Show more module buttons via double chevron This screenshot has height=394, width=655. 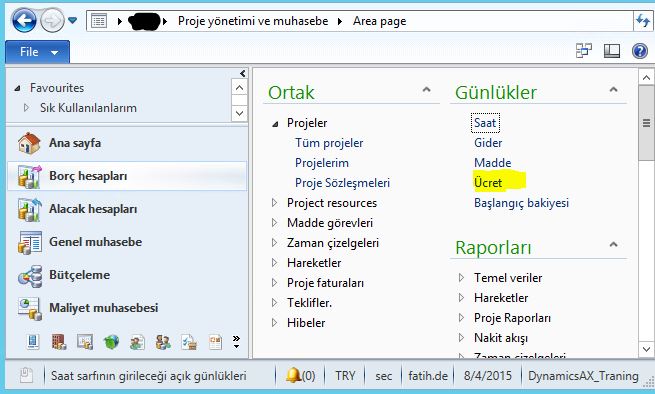point(236,341)
